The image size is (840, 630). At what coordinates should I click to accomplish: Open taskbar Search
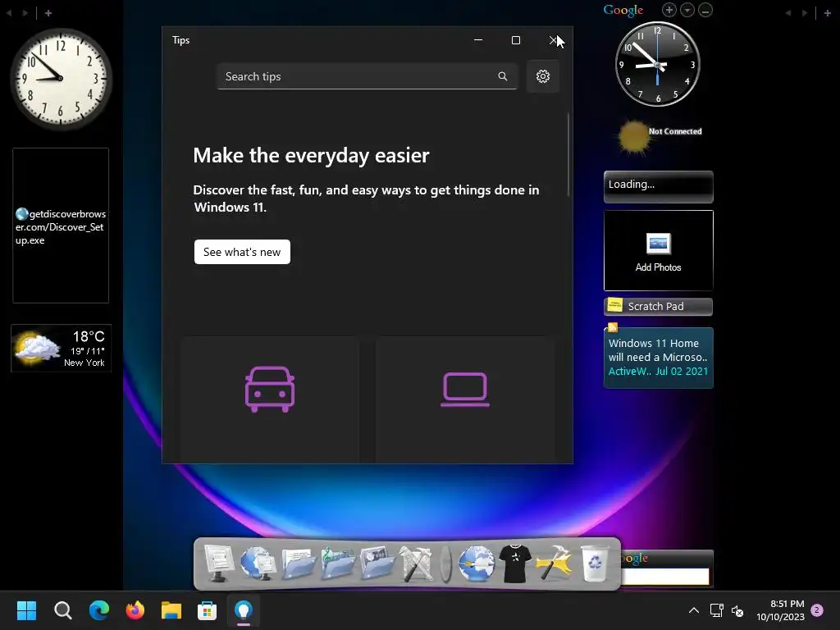coord(62,610)
